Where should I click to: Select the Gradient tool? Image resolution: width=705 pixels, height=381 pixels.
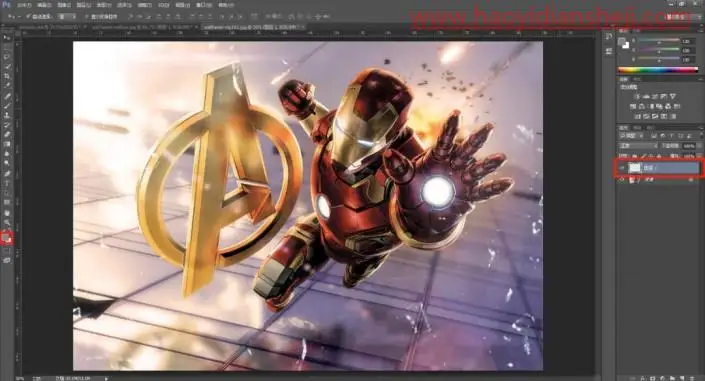pyautogui.click(x=7, y=144)
